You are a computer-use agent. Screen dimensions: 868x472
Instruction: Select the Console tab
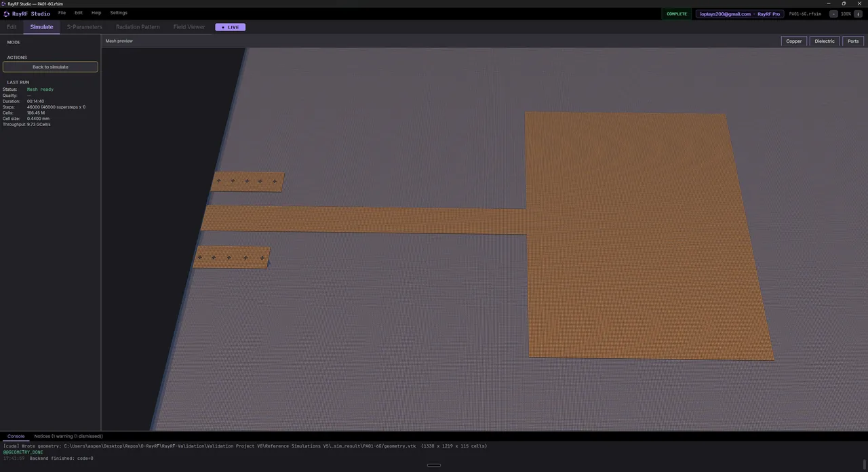[16, 436]
